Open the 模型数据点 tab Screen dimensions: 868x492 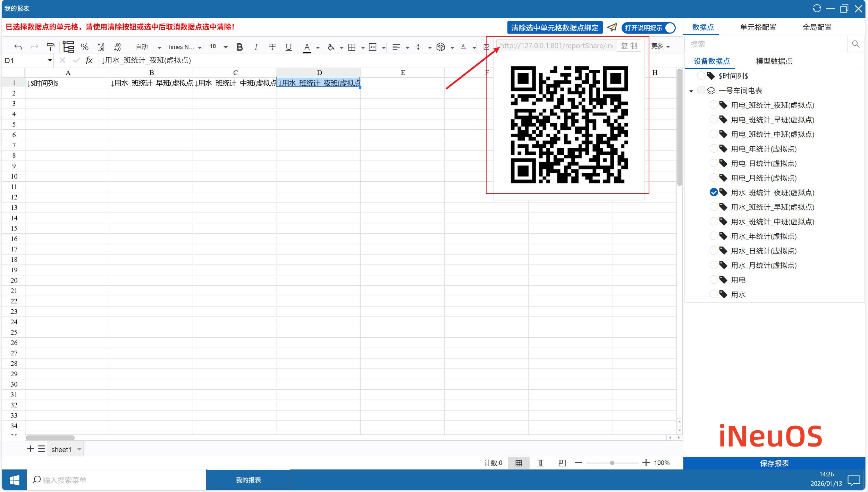coord(774,61)
